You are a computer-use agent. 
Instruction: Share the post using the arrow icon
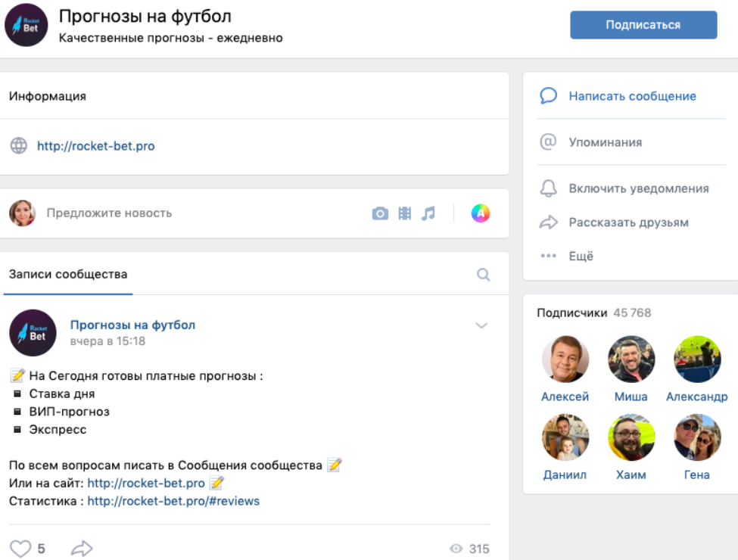point(82,549)
